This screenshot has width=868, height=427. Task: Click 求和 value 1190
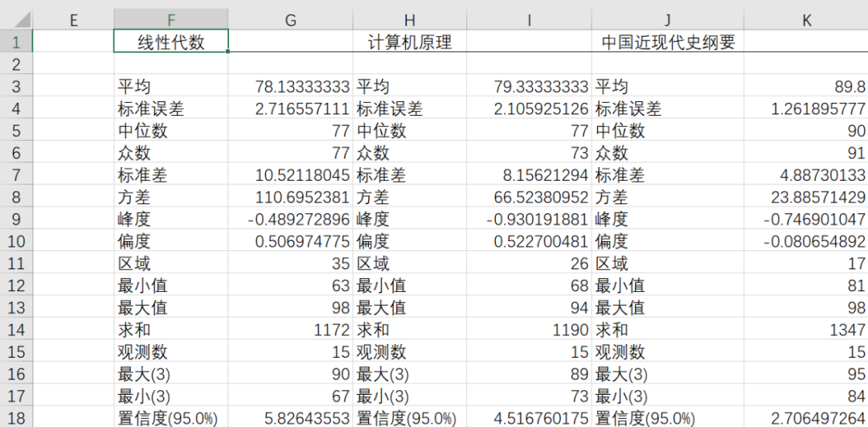(571, 330)
